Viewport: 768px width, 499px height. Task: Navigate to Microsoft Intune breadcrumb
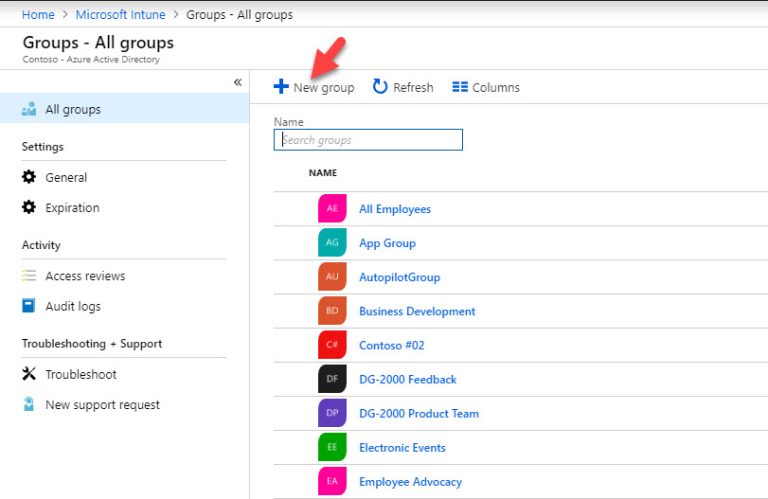120,15
